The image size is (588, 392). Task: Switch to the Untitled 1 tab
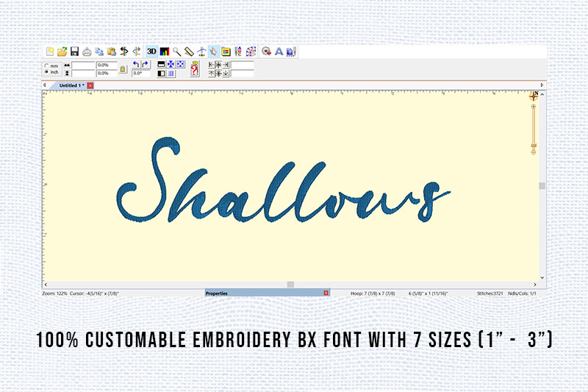[x=71, y=85]
